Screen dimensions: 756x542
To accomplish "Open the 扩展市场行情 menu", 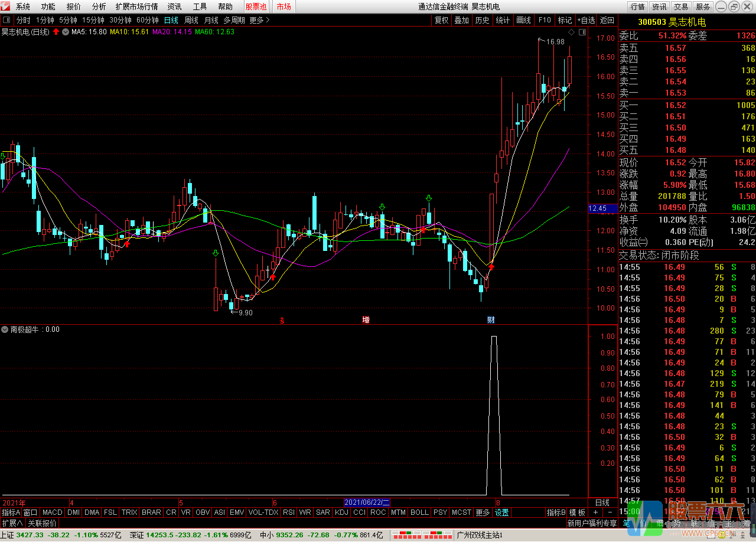I will pyautogui.click(x=137, y=7).
